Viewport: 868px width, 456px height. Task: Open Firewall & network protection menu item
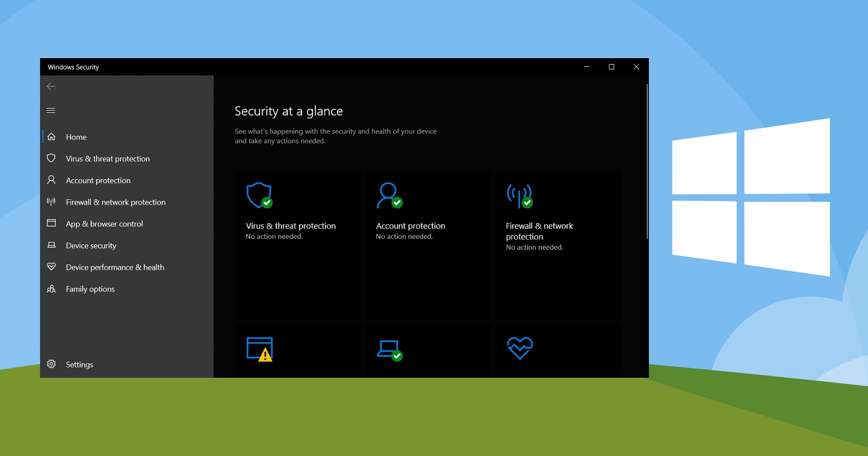pyautogui.click(x=116, y=202)
